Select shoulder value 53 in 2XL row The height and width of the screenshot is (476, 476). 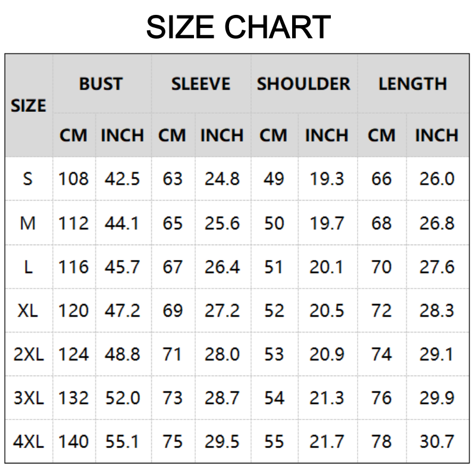coord(274,354)
